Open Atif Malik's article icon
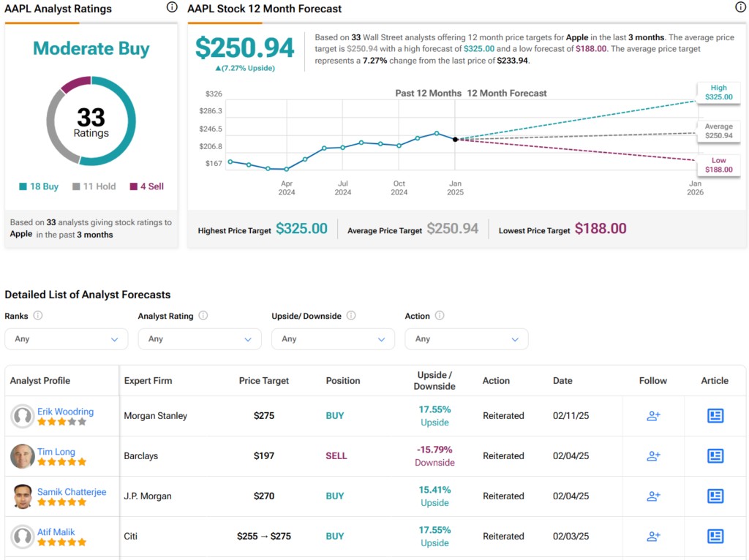The image size is (749, 560). point(715,537)
